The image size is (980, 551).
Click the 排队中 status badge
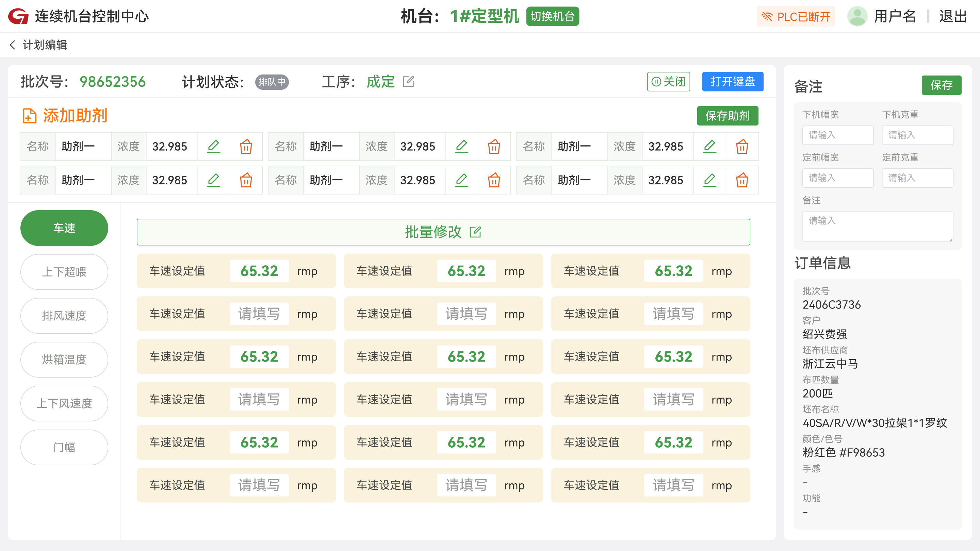(272, 82)
